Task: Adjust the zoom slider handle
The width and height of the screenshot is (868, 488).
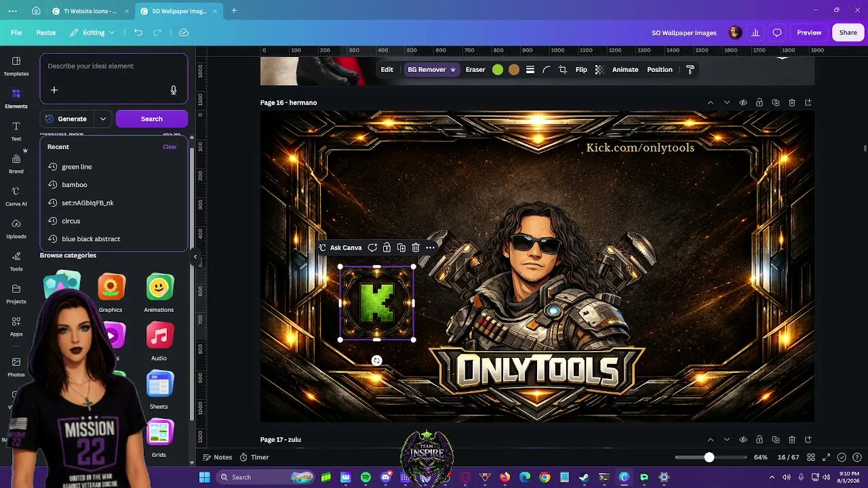Action: tap(709, 457)
